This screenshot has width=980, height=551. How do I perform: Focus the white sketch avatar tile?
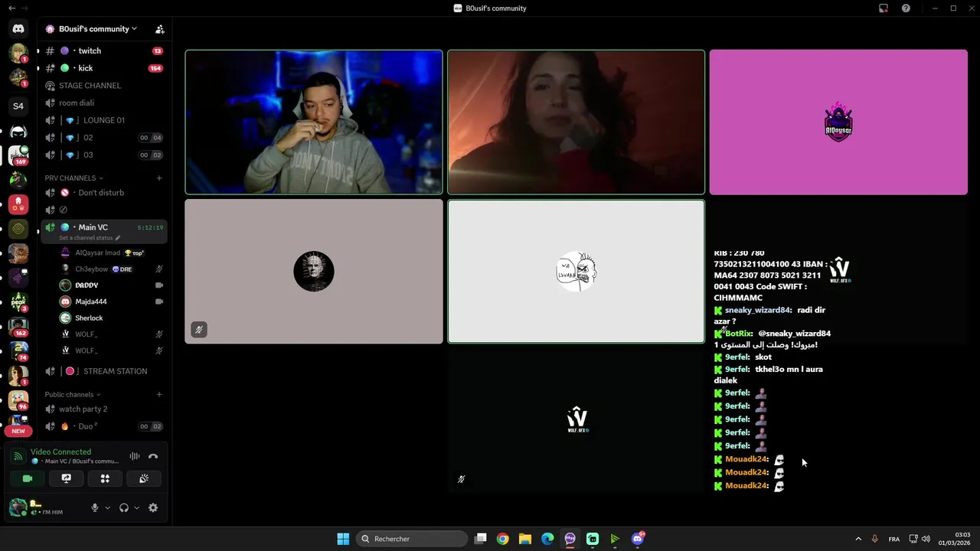pyautogui.click(x=576, y=272)
